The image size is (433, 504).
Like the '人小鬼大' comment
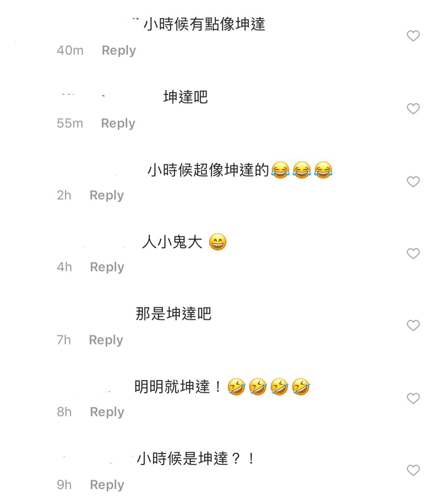[413, 253]
